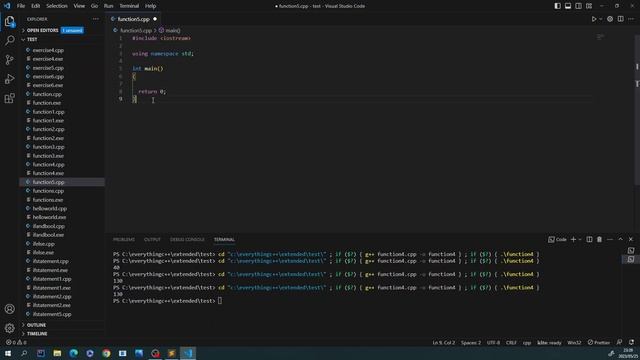Expand the Open Editors section
This screenshot has width=640, height=360.
click(42, 30)
